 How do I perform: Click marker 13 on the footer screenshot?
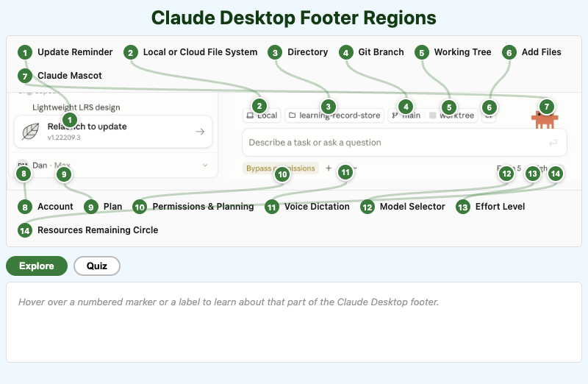click(x=532, y=174)
